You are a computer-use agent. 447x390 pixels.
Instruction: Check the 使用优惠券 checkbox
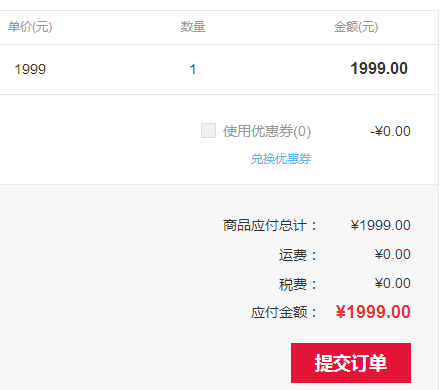[x=208, y=130]
